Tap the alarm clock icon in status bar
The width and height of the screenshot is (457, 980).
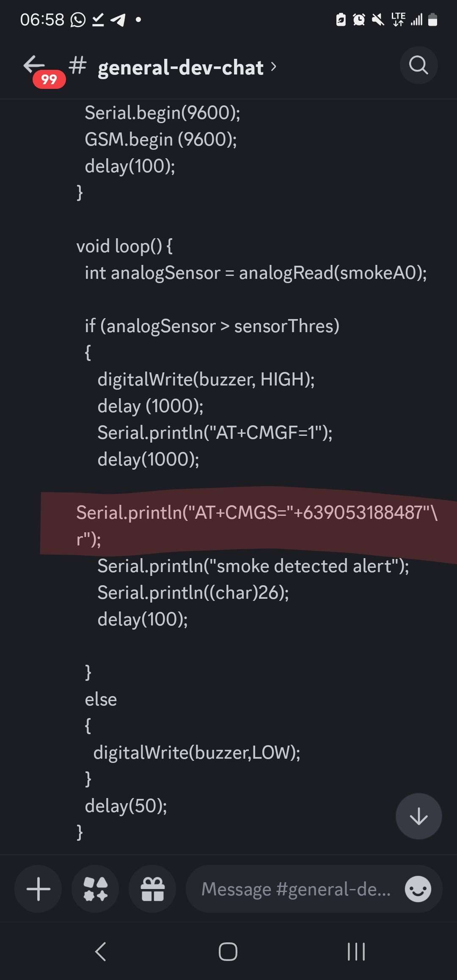point(358,19)
